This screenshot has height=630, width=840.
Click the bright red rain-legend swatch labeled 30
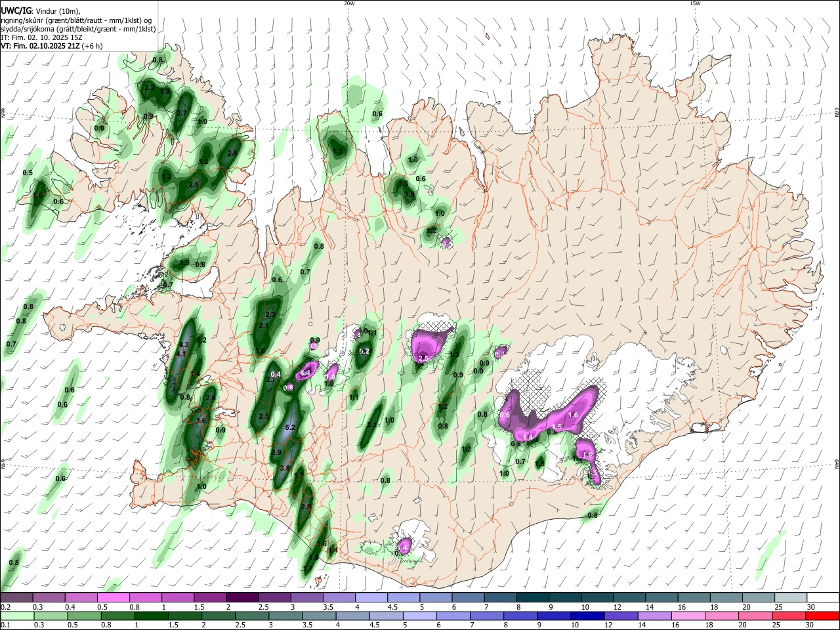822,616
